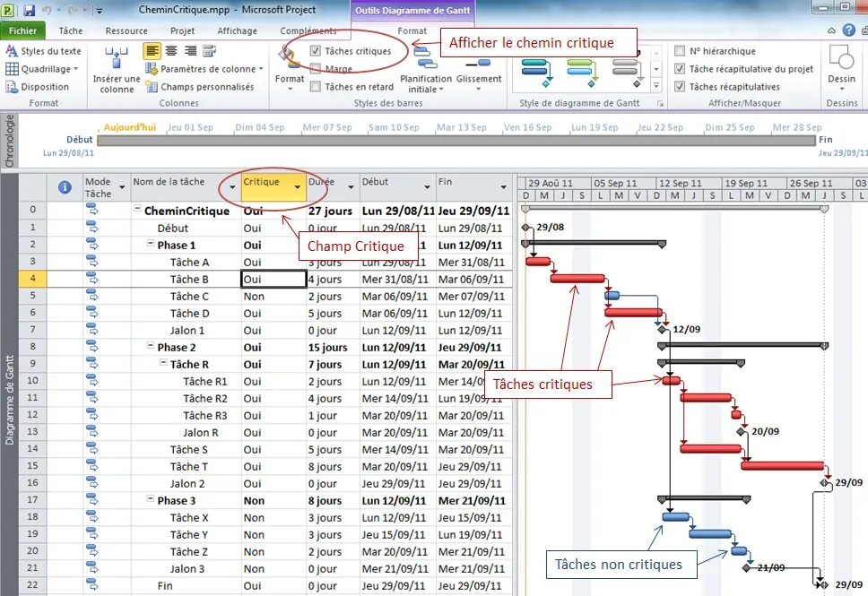Open the Dessin shapes button

(x=841, y=67)
